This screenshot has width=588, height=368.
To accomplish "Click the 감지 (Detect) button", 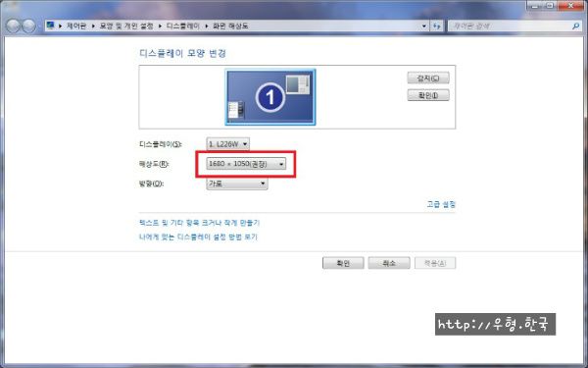I will pos(428,79).
